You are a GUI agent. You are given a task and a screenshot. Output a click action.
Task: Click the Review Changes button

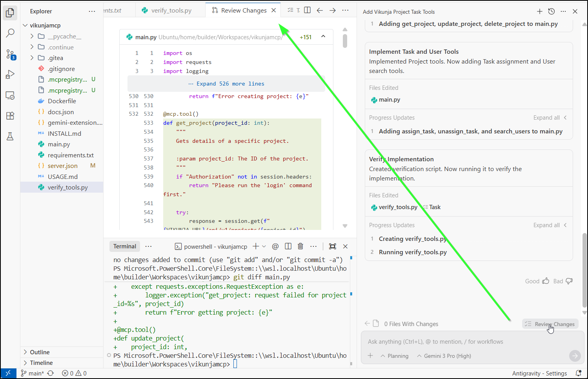pyautogui.click(x=550, y=324)
